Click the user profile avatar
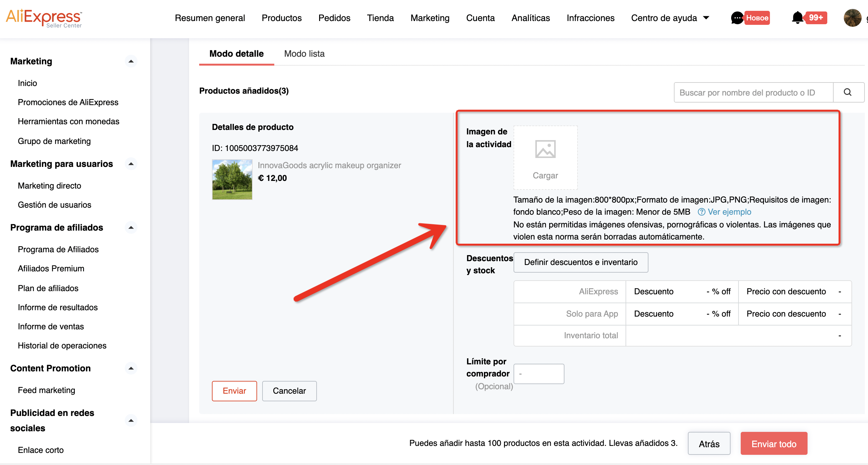This screenshot has height=465, width=868. tap(852, 18)
